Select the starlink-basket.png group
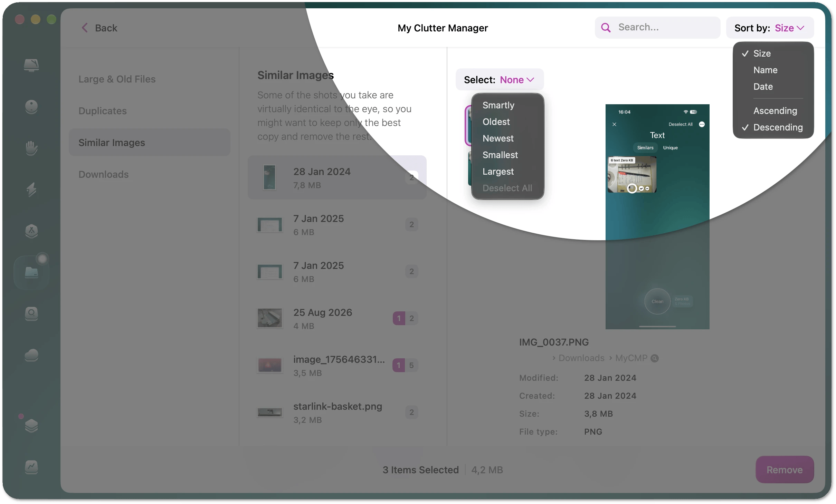The height and width of the screenshot is (504, 836). point(337,412)
